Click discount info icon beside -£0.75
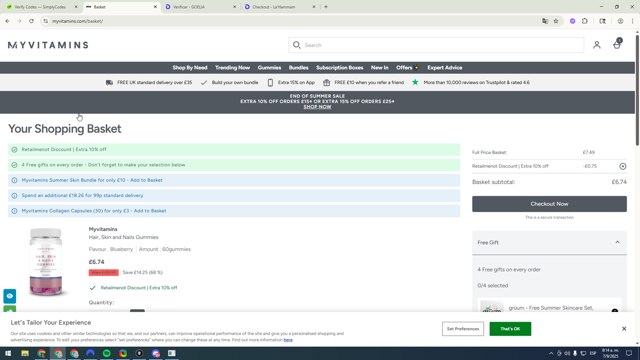This screenshot has width=640, height=360. [622, 166]
